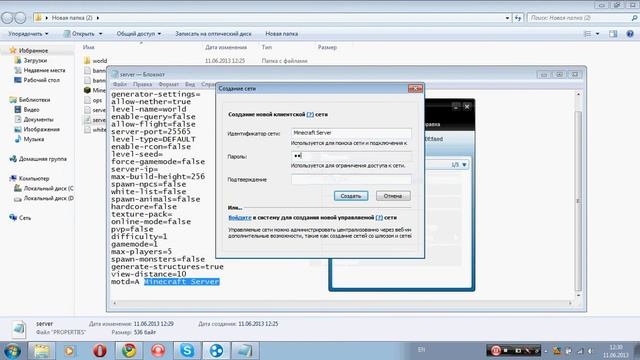The height and width of the screenshot is (360, 640).
Task: Click Notepad vertical scrollbar down arrow
Action: [578, 295]
